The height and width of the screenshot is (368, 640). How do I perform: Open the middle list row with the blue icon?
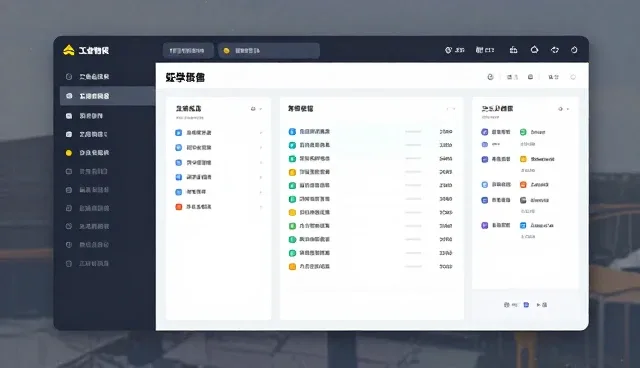[x=371, y=131]
